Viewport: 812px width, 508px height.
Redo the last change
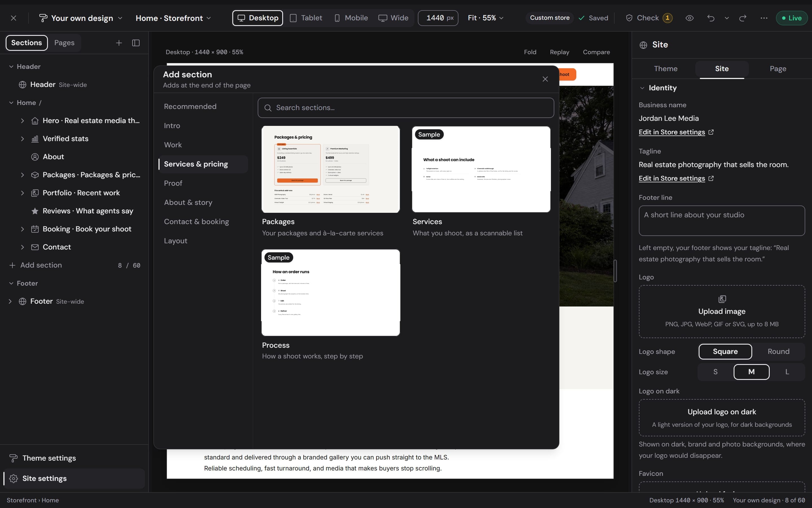[743, 18]
